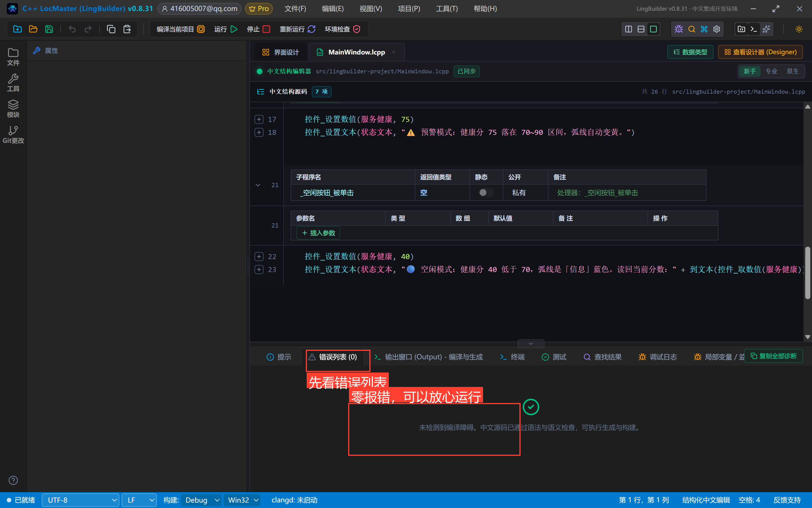Image resolution: width=812 pixels, height=508 pixels.
Task: Click the help question mark icon
Action: [13, 480]
